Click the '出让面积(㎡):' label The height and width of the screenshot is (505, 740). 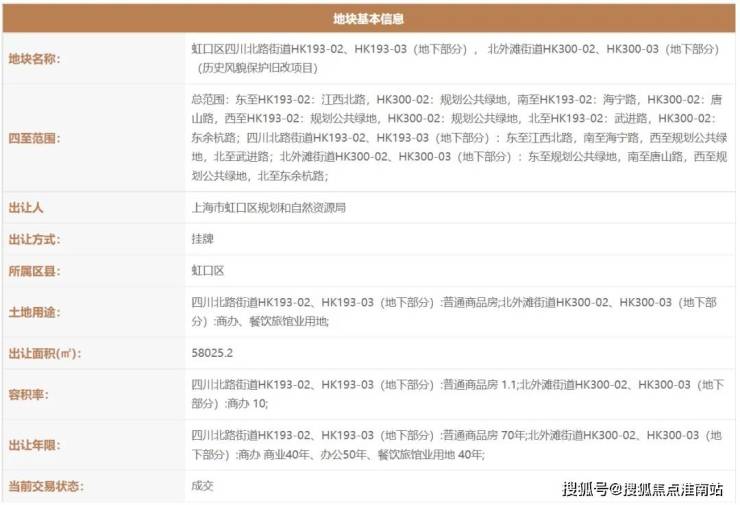tap(44, 354)
